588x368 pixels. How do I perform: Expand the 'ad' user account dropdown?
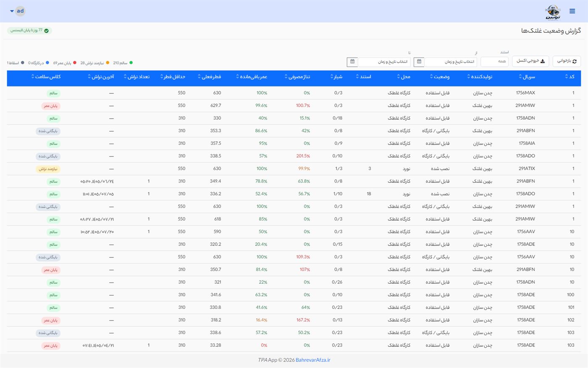(x=18, y=11)
